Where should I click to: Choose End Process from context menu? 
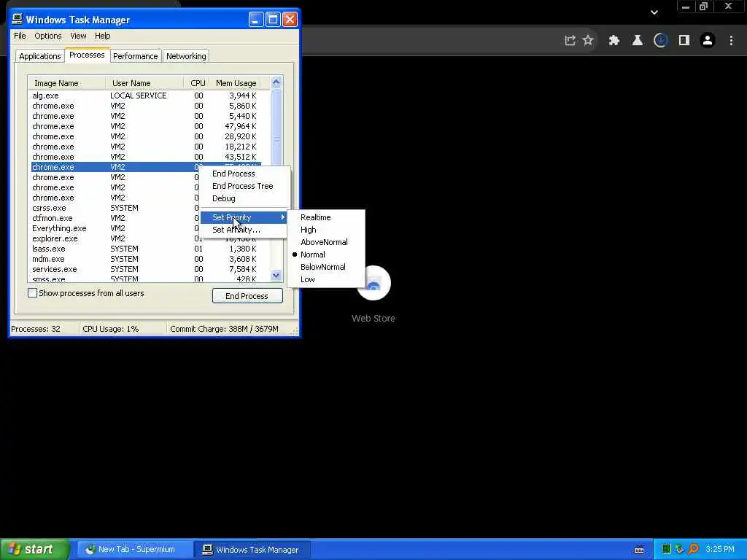pos(244,174)
